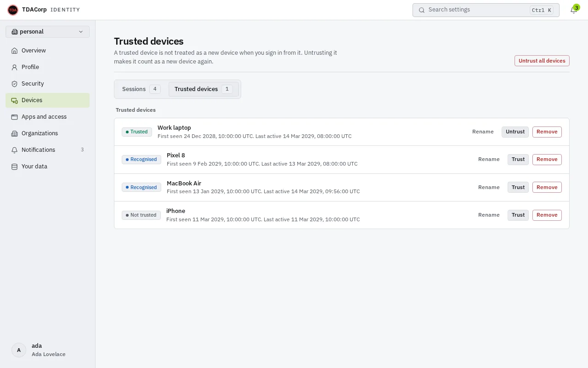The width and height of the screenshot is (588, 368).
Task: Open Apps and access page
Action: coord(48,117)
